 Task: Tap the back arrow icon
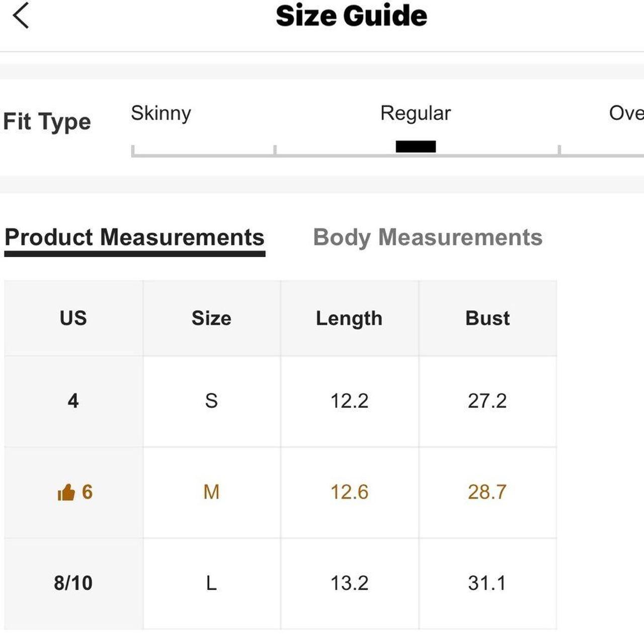21,16
